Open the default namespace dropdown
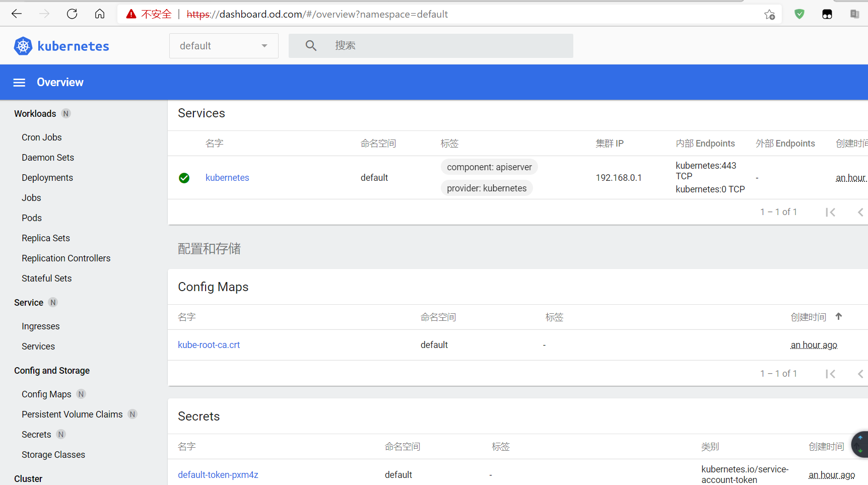 coord(224,46)
